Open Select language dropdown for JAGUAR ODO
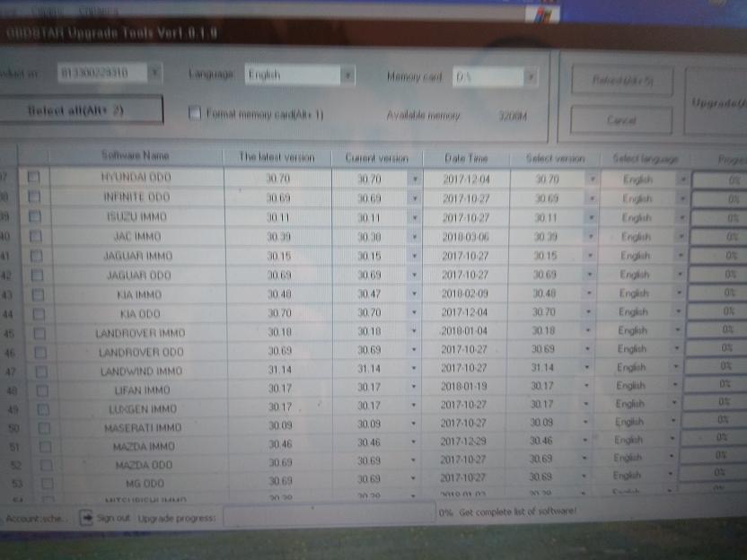The image size is (747, 560). point(680,275)
